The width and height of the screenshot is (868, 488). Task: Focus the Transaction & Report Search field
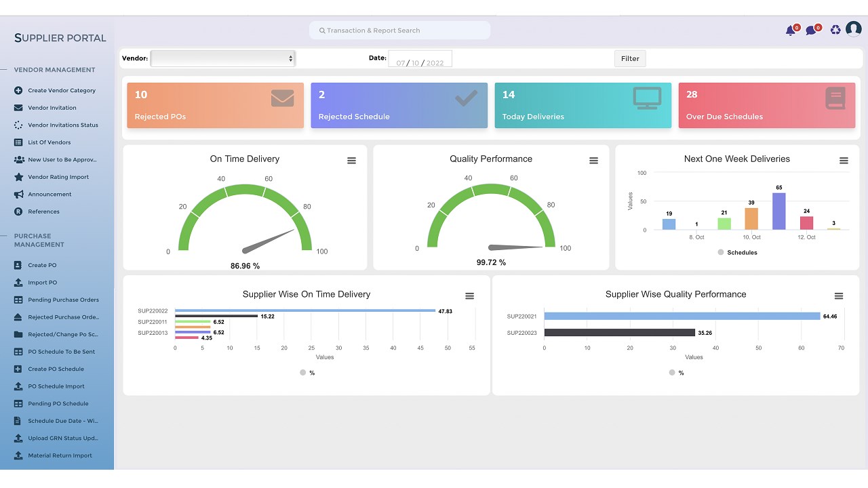tap(400, 30)
